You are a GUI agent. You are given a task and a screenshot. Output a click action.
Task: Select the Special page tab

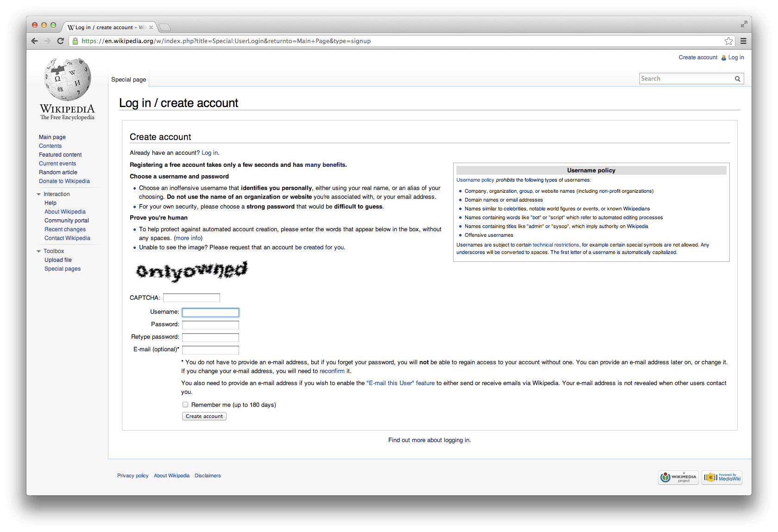pyautogui.click(x=129, y=80)
